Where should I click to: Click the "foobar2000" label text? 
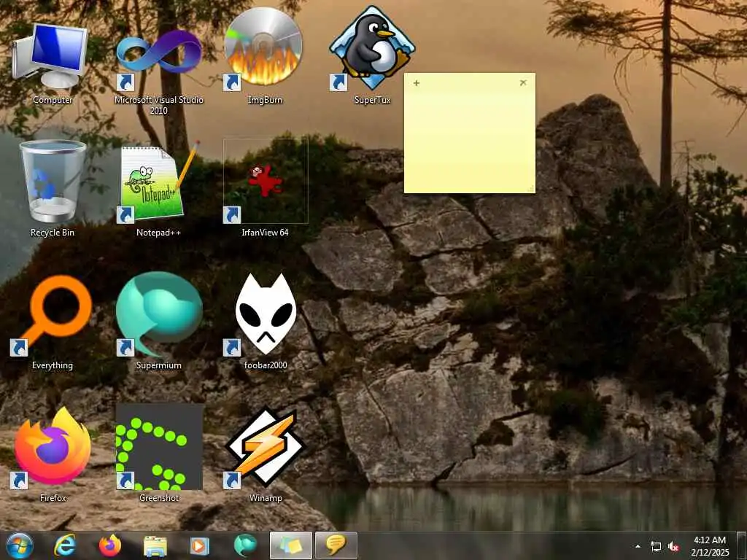point(266,365)
